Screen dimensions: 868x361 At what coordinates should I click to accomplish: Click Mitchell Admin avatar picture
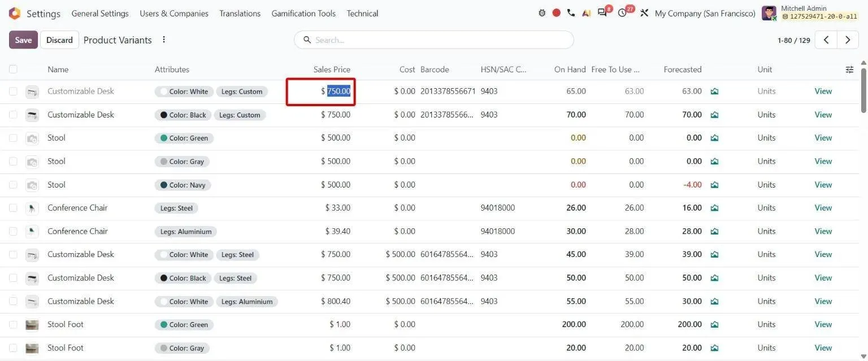(x=769, y=13)
